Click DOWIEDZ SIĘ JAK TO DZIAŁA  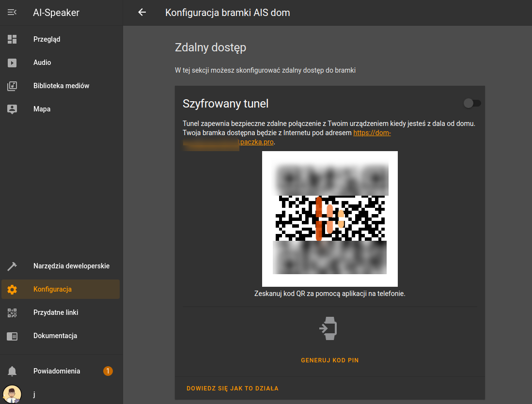(x=233, y=388)
